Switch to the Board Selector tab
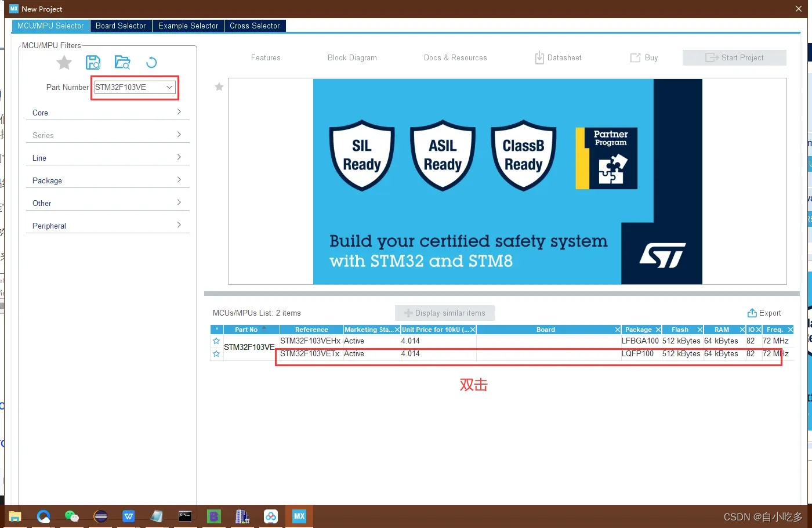 (x=121, y=26)
